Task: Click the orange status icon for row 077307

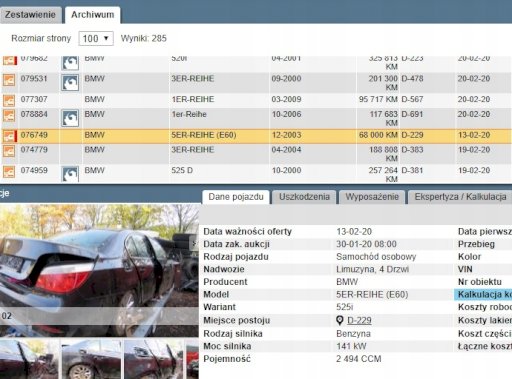Action: point(9,100)
